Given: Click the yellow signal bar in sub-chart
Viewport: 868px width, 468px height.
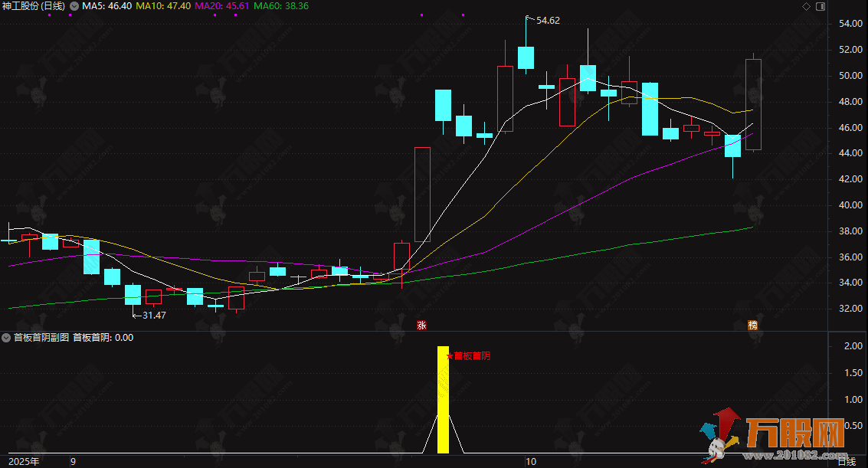Looking at the screenshot, I should pyautogui.click(x=443, y=400).
